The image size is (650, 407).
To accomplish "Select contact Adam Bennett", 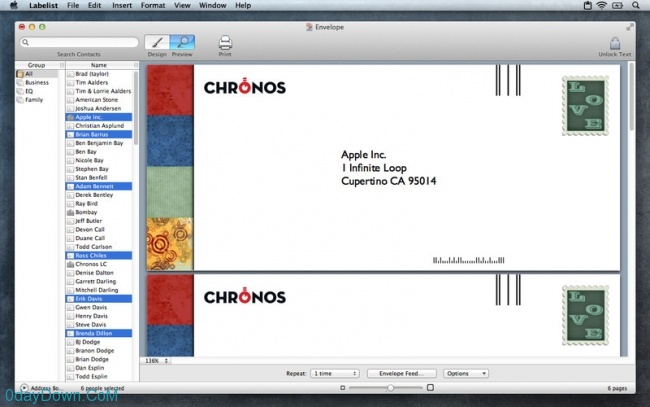I will tap(99, 186).
